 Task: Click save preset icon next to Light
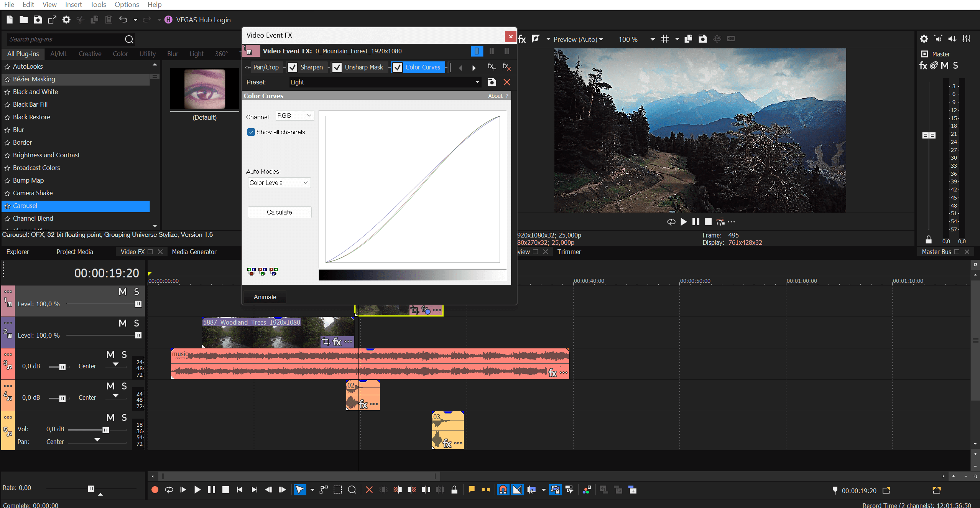click(492, 82)
